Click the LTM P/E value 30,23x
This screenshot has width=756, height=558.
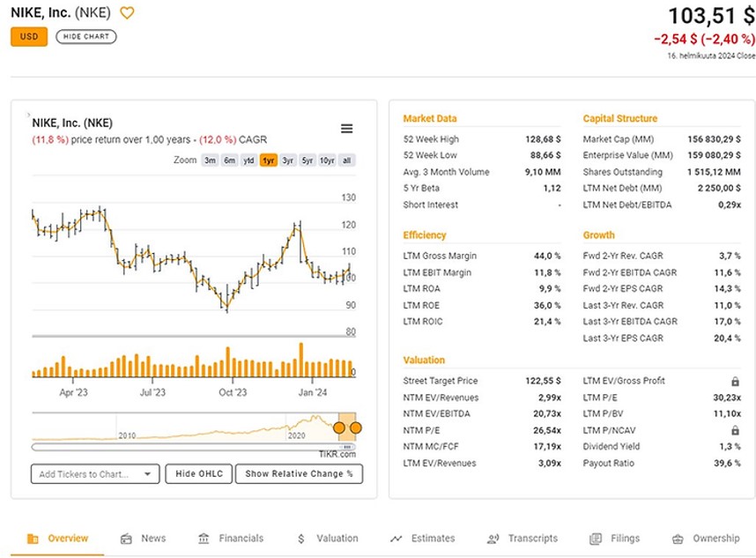727,398
